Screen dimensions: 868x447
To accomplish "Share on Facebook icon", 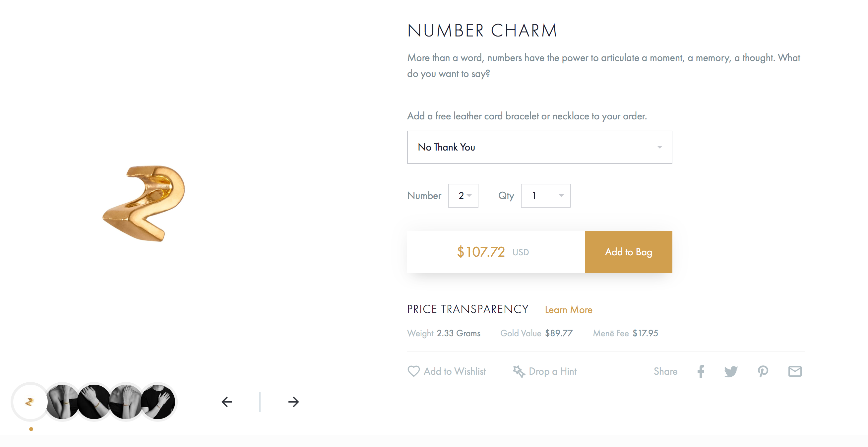I will tap(701, 371).
